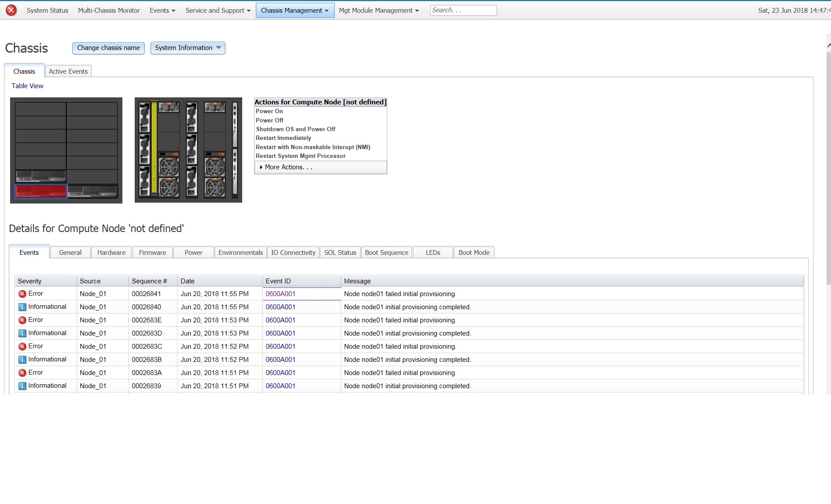Open the Events dropdown menu
The image size is (831, 504).
point(162,10)
